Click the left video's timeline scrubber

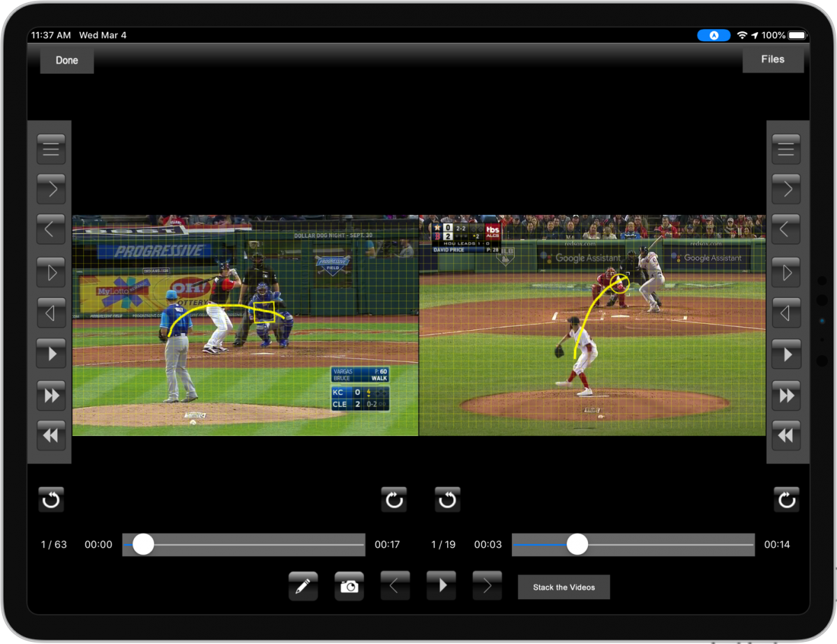244,545
